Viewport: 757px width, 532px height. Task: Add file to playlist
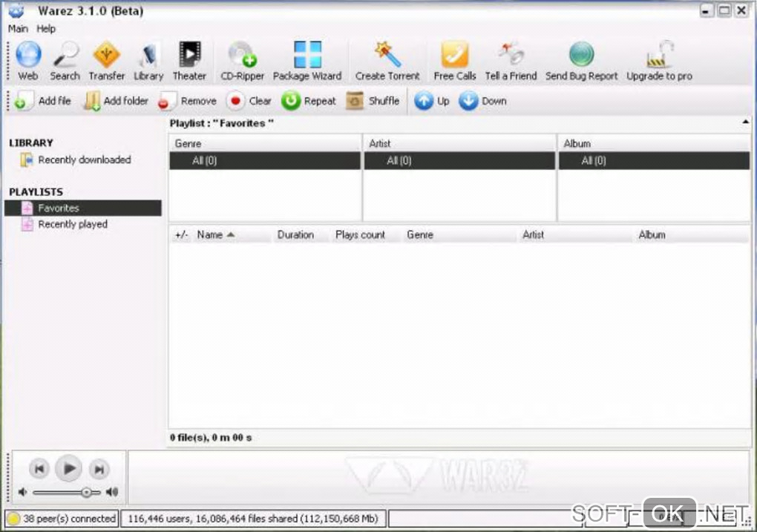tap(42, 101)
